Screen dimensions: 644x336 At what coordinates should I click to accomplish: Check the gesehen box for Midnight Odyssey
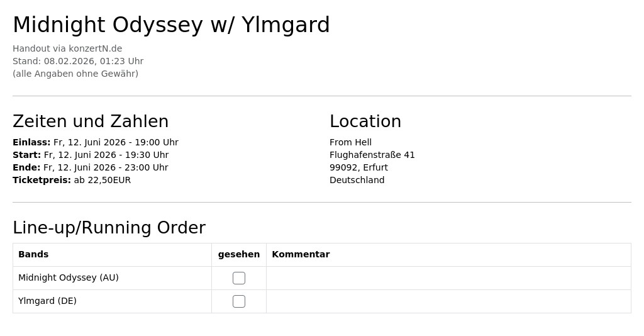pyautogui.click(x=238, y=278)
